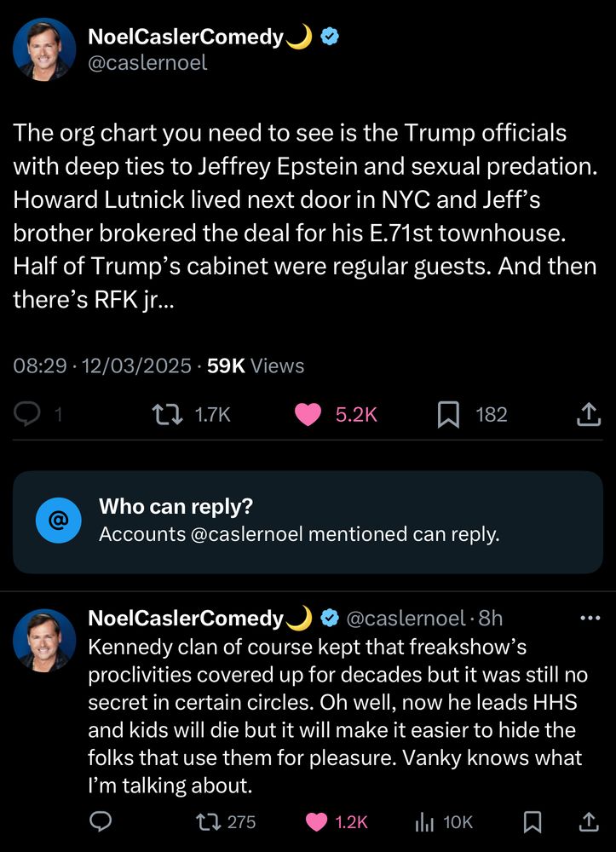Share the main tweet
Image resolution: width=616 pixels, height=852 pixels.
(586, 414)
